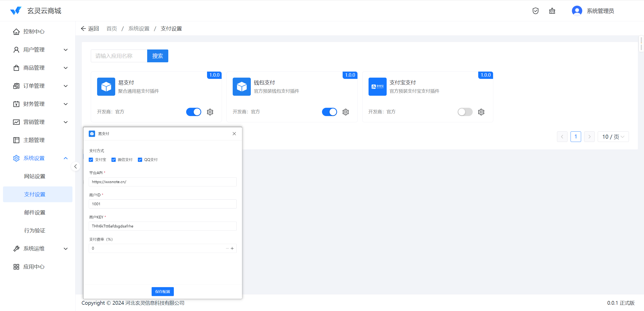Increase 支付费率 with the plus stepper

[232, 248]
